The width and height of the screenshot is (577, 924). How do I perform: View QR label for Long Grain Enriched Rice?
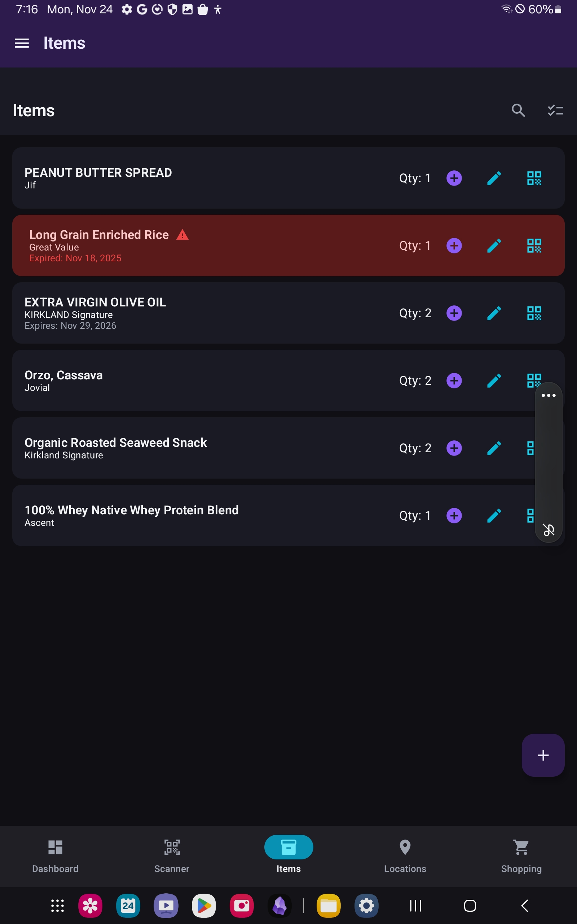coord(534,245)
